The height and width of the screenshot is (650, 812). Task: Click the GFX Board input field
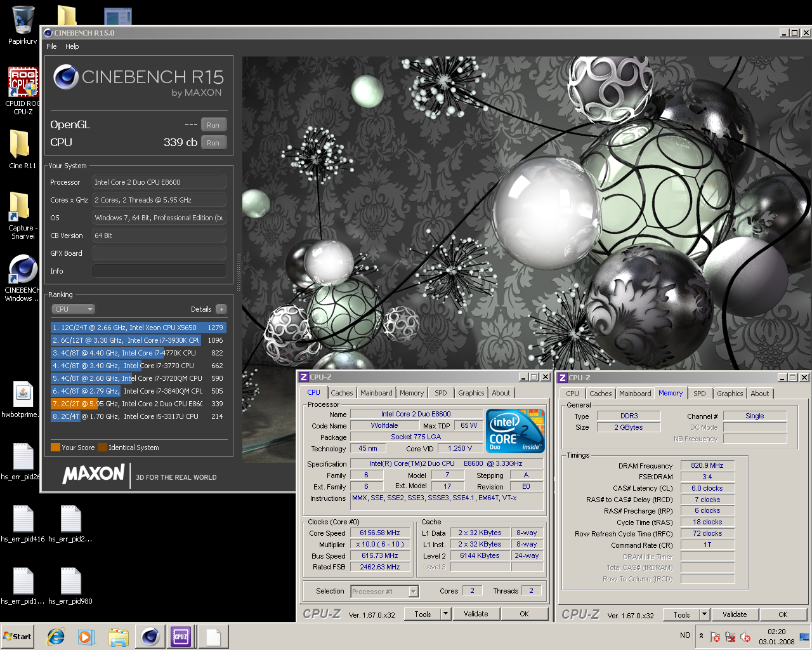[x=159, y=253]
